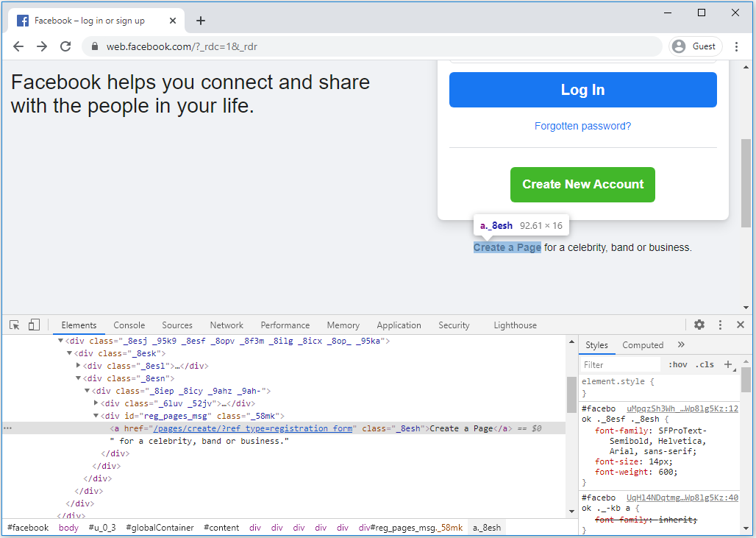
Task: Open the Memory tab
Action: tap(343, 325)
